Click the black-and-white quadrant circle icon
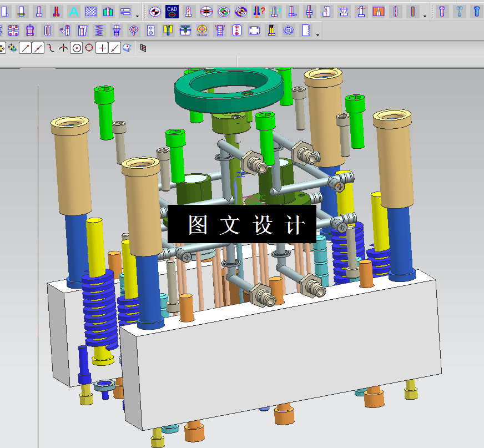Viewport: 484px width, 448px height. (155, 12)
